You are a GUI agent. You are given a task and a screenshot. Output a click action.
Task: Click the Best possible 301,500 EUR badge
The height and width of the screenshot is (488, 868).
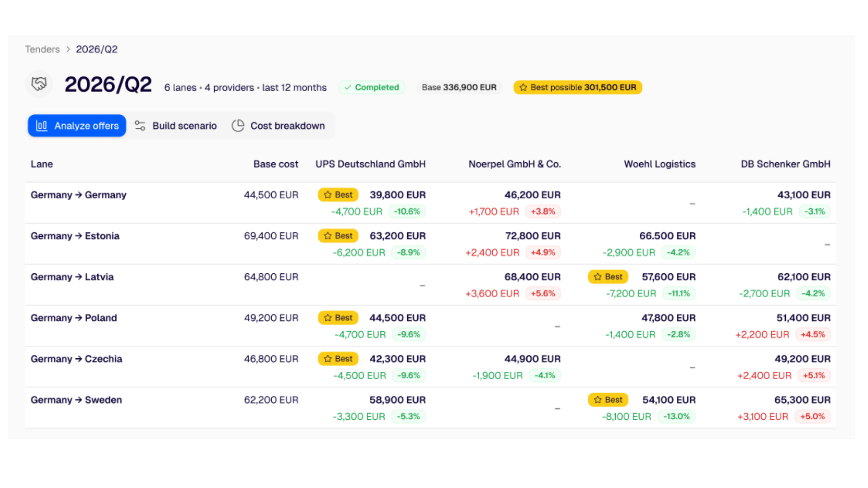pyautogui.click(x=578, y=88)
